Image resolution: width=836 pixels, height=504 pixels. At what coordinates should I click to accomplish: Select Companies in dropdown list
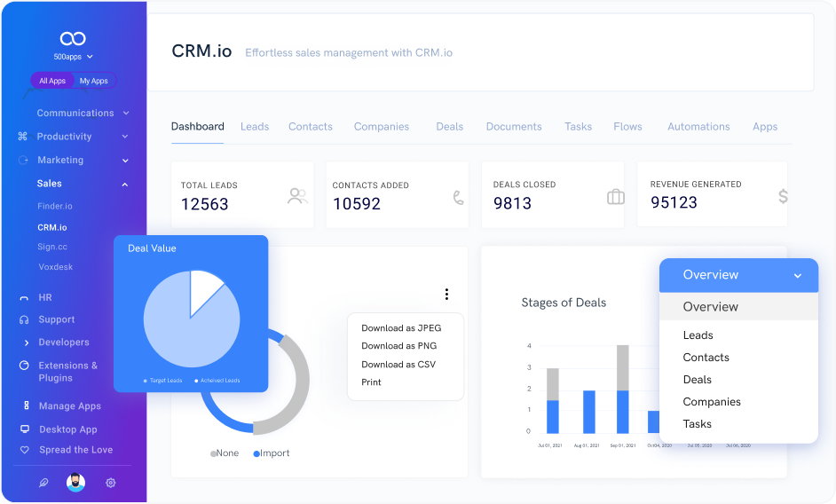(x=712, y=402)
